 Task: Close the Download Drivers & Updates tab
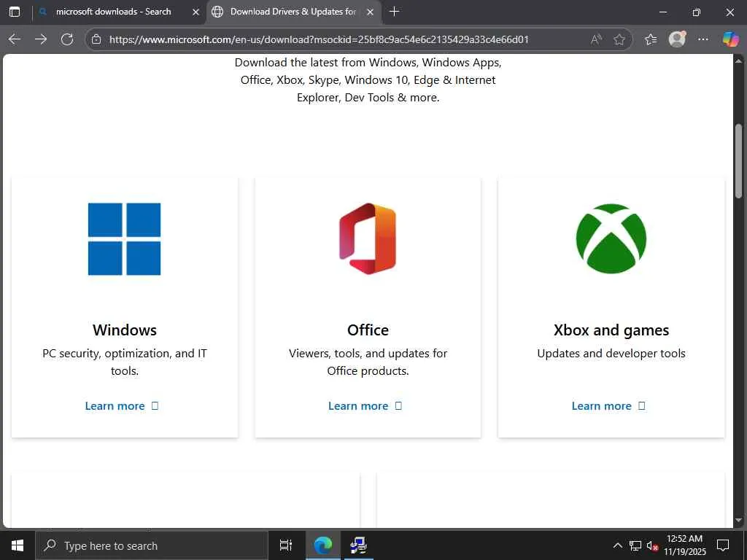(x=370, y=12)
